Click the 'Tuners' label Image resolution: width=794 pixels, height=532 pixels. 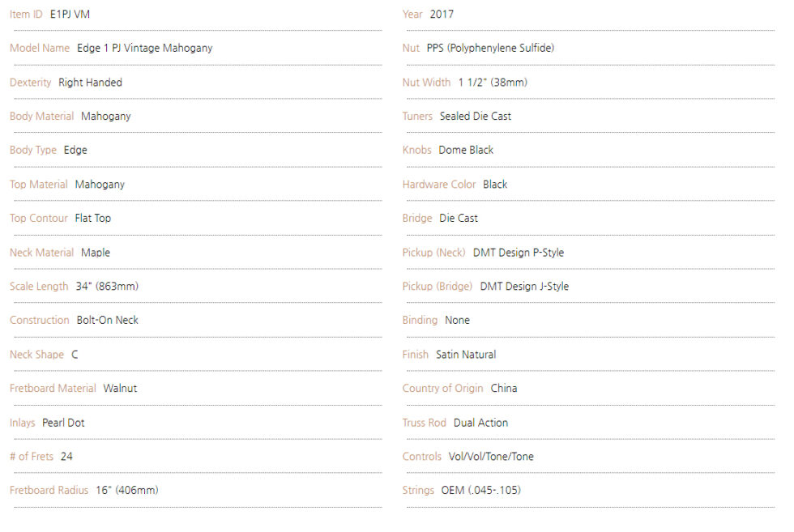point(417,117)
